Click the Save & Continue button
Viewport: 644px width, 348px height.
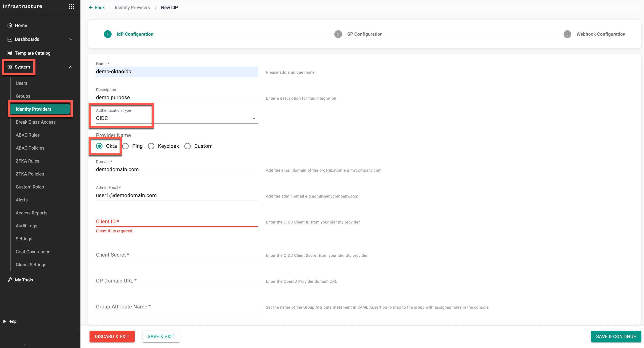point(615,336)
